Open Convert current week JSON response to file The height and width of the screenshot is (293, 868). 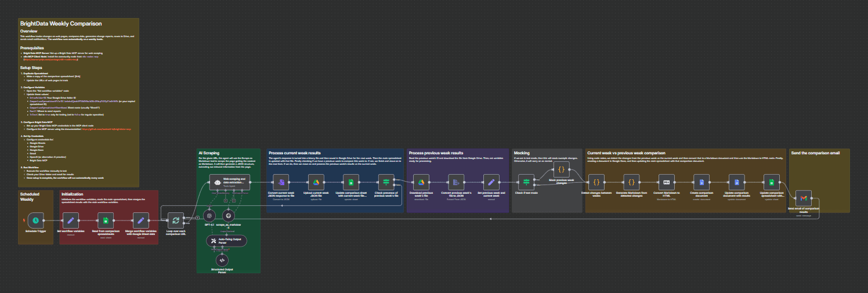click(281, 182)
